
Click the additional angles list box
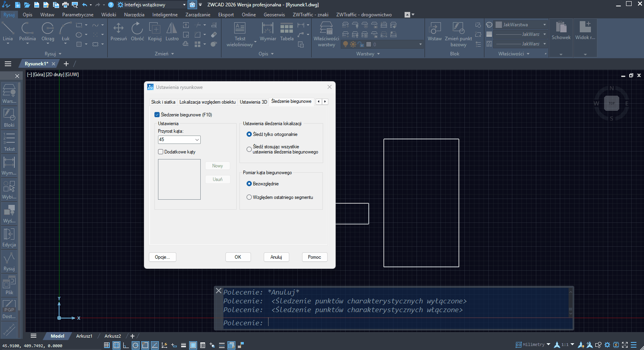pos(179,179)
